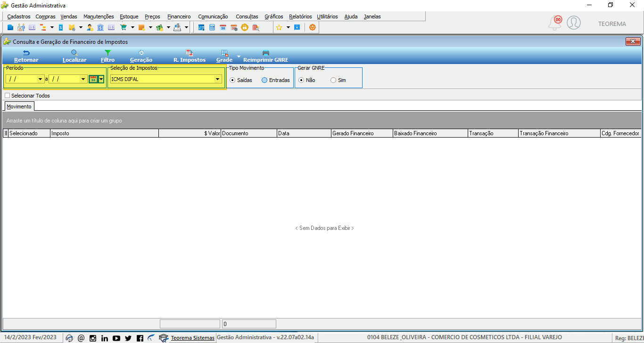Select Sim for Gerar GNRE
The width and height of the screenshot is (644, 343).
[333, 80]
